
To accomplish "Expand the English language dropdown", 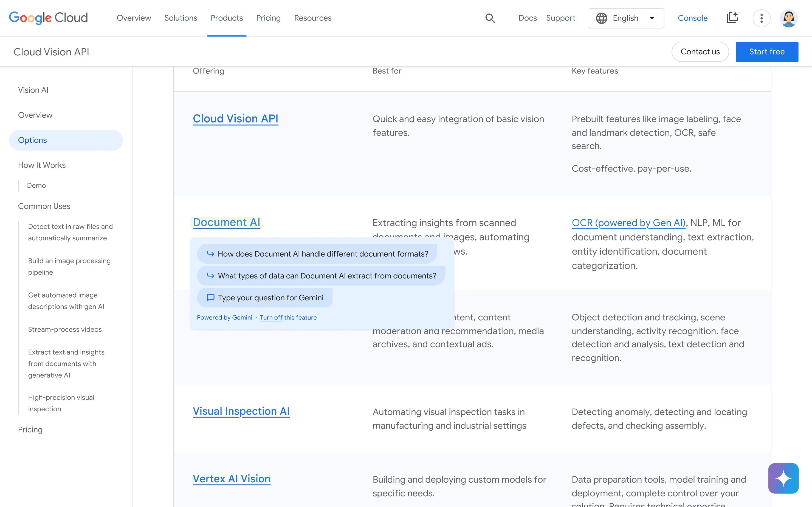I will [x=652, y=18].
